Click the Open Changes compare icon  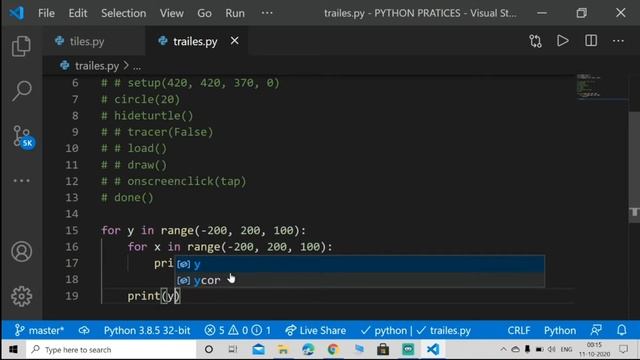tap(535, 41)
